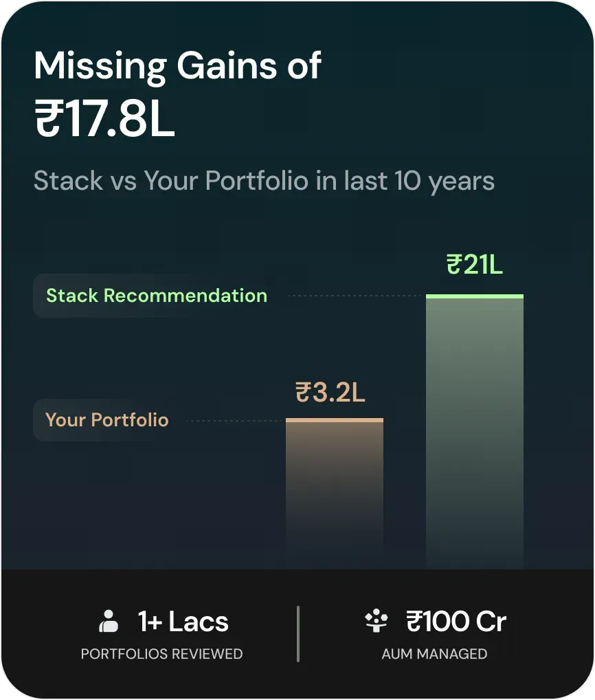
Task: Click the PORTFOLIOS REVIEWED caption
Action: [x=161, y=654]
